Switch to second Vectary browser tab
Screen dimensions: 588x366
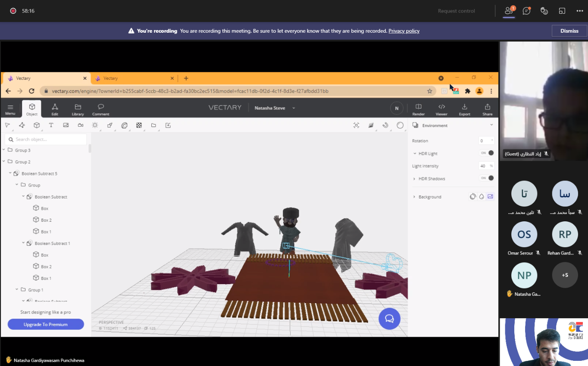(134, 78)
